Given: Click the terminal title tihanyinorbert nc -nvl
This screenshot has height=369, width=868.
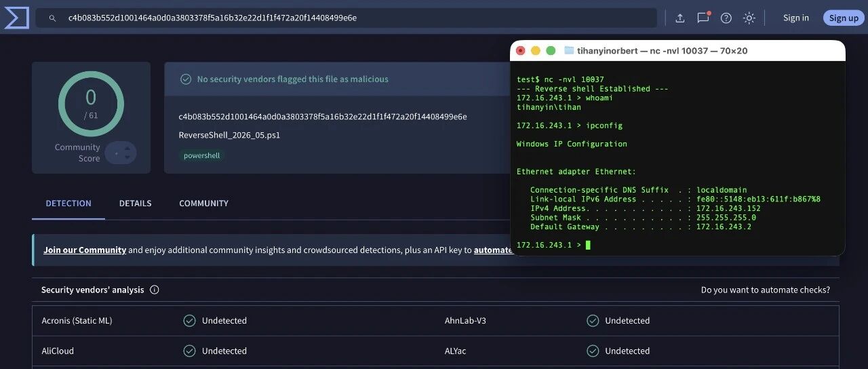Looking at the screenshot, I should (x=662, y=51).
